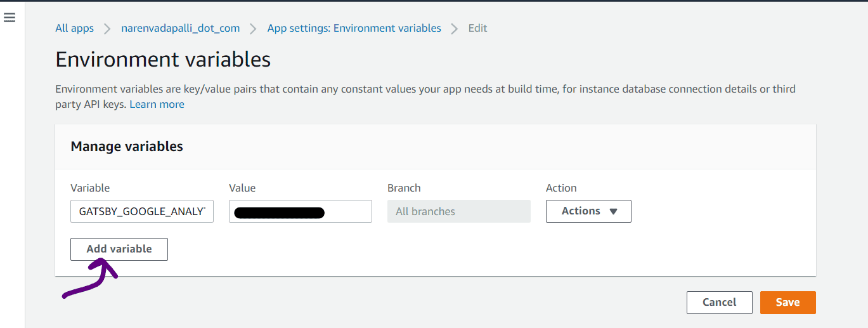Cancel editing environment variables
Viewport: 868px width, 328px height.
pyautogui.click(x=720, y=303)
